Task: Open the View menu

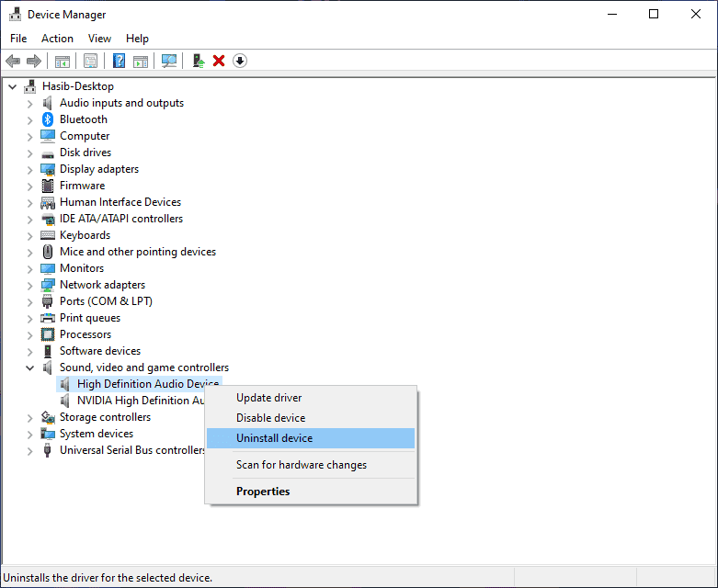Action: click(99, 39)
